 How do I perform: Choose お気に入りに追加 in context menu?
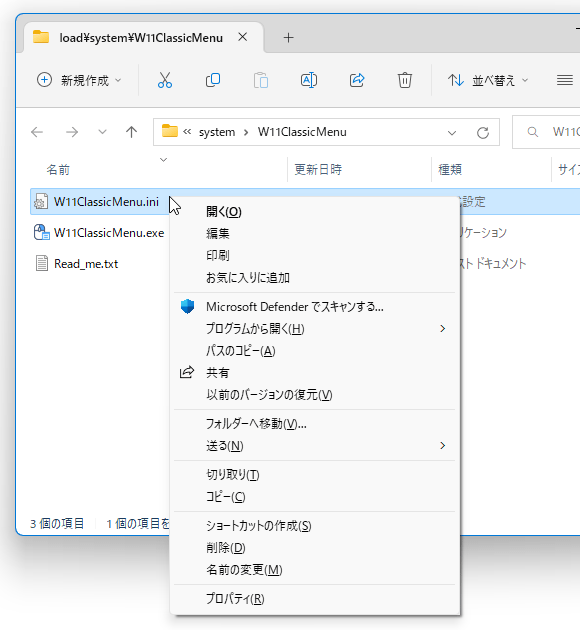pos(314,278)
